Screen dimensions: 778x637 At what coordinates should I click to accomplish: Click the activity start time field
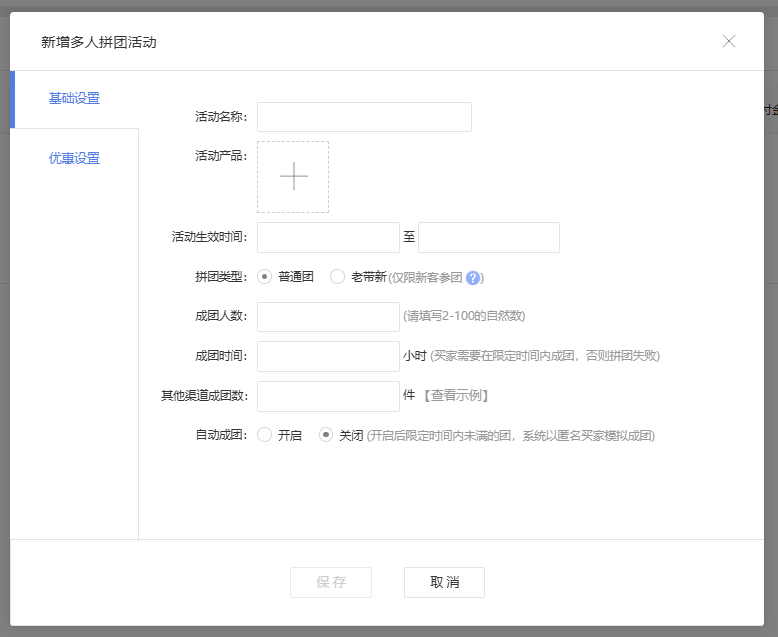(x=328, y=238)
